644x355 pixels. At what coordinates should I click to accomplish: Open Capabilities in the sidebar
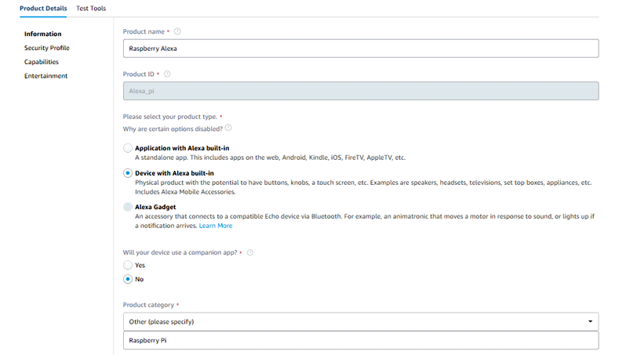[x=41, y=62]
